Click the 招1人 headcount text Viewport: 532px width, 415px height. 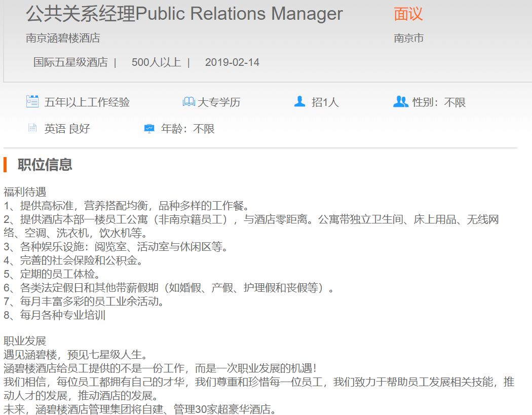pyautogui.click(x=325, y=102)
